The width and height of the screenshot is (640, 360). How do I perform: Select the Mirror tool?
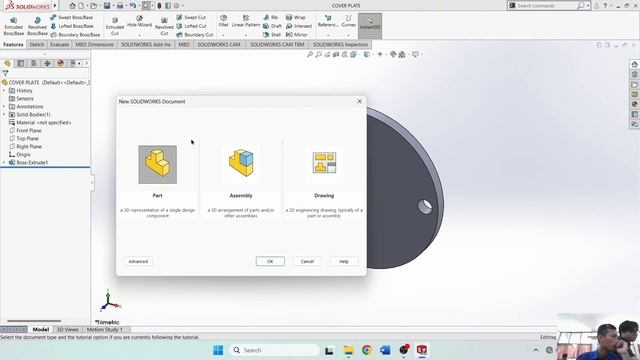pyautogui.click(x=297, y=35)
